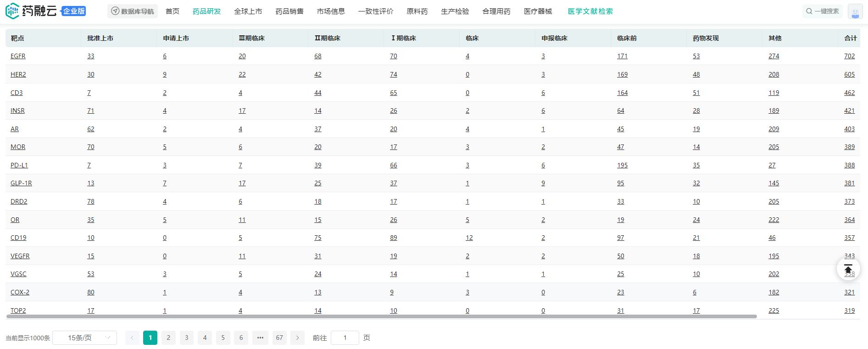Click the PD-L1 target link
This screenshot has width=868, height=349.
pos(19,165)
